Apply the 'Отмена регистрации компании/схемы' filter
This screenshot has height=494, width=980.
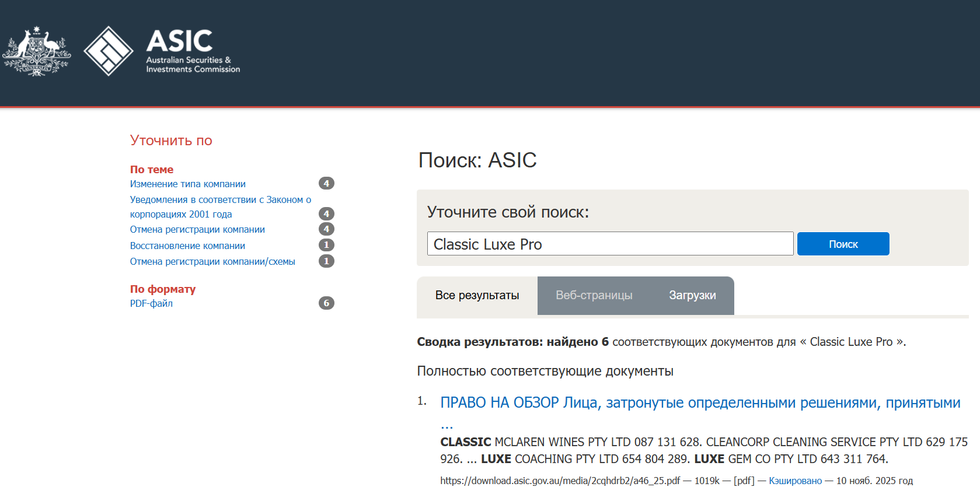pos(212,261)
